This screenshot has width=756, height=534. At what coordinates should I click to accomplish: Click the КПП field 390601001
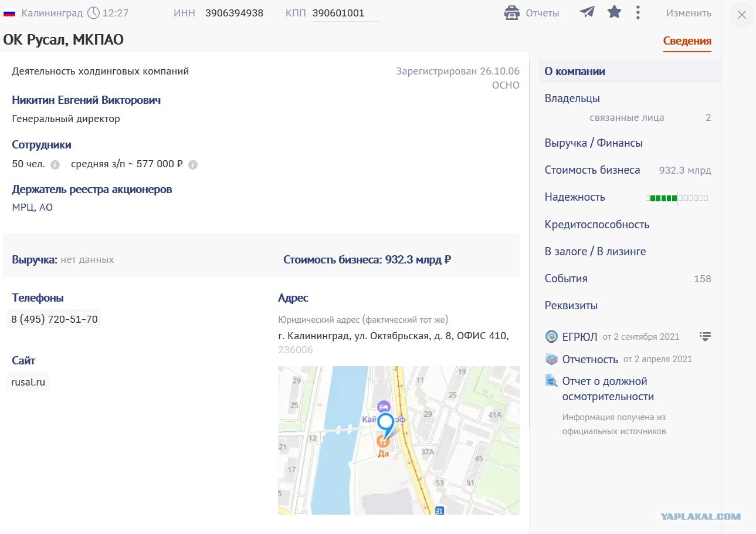346,13
